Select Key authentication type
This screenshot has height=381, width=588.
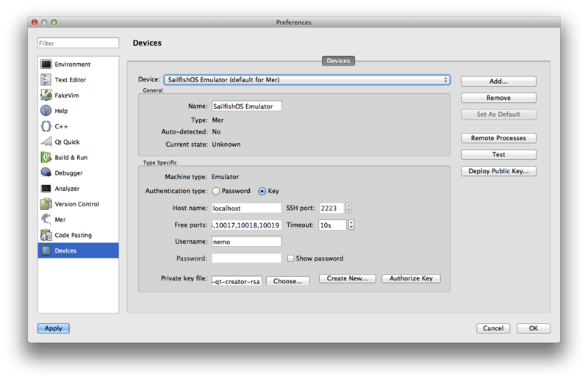(262, 191)
